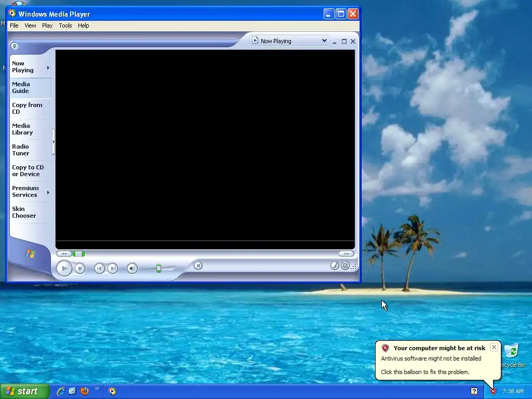Click the skin color change brush icon
This screenshot has width=532, height=399.
(x=335, y=266)
